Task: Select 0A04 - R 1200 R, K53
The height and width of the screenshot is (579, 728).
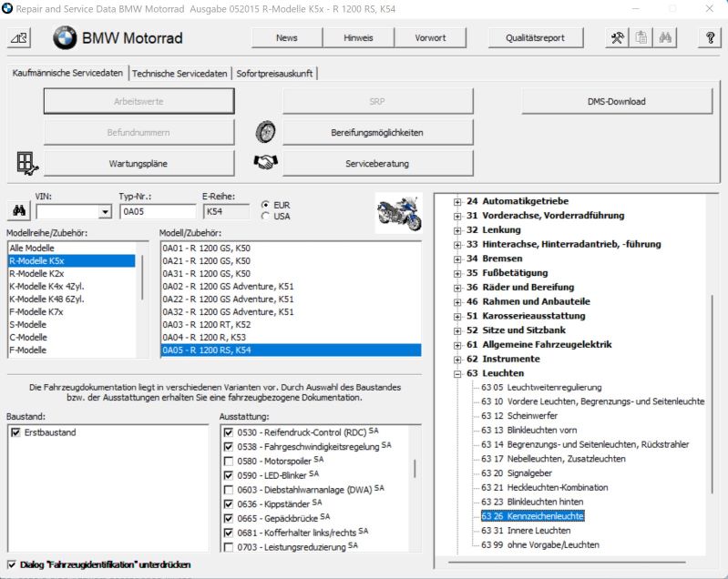Action: point(291,337)
